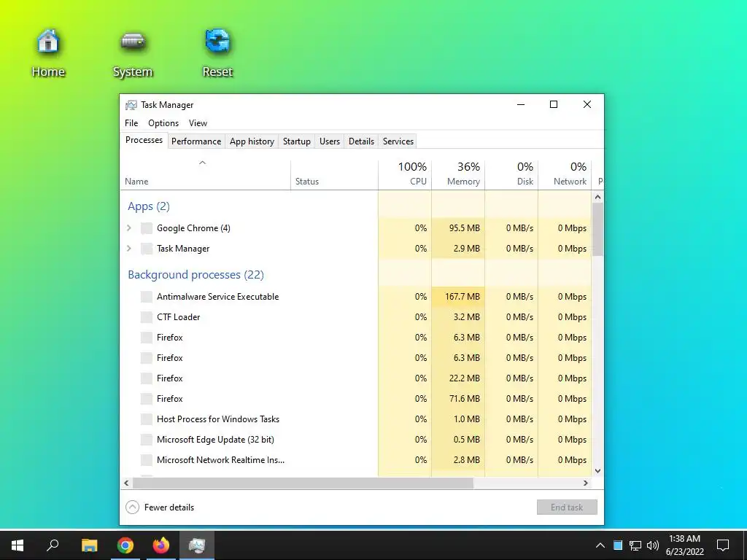This screenshot has width=747, height=560.
Task: Open network status tray icon
Action: pos(635,545)
